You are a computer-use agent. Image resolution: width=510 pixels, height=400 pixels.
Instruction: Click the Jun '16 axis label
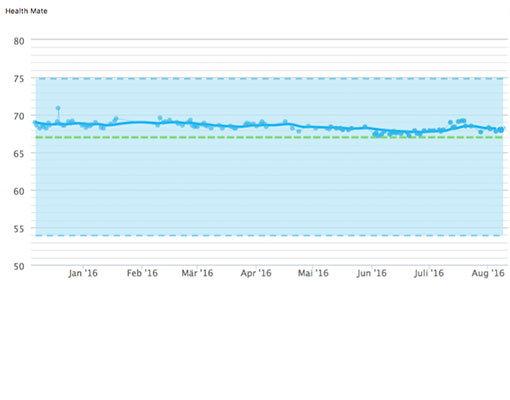tap(371, 273)
